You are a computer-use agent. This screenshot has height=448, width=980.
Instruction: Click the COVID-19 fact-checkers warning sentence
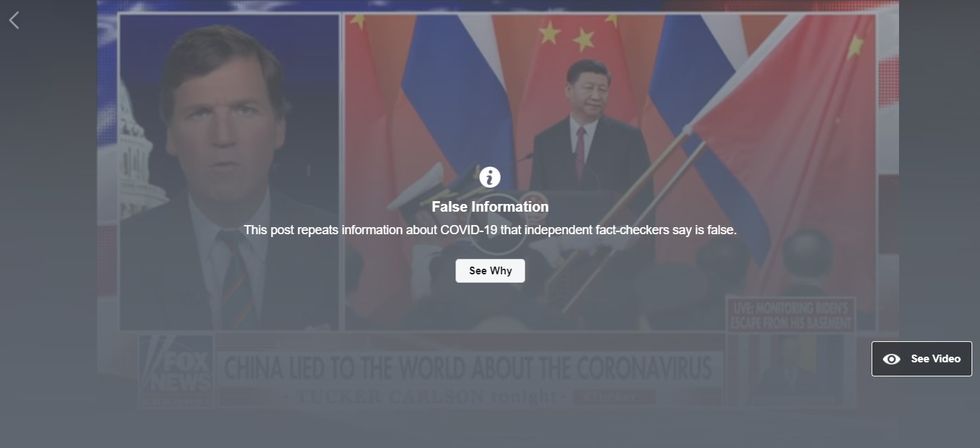(x=490, y=230)
